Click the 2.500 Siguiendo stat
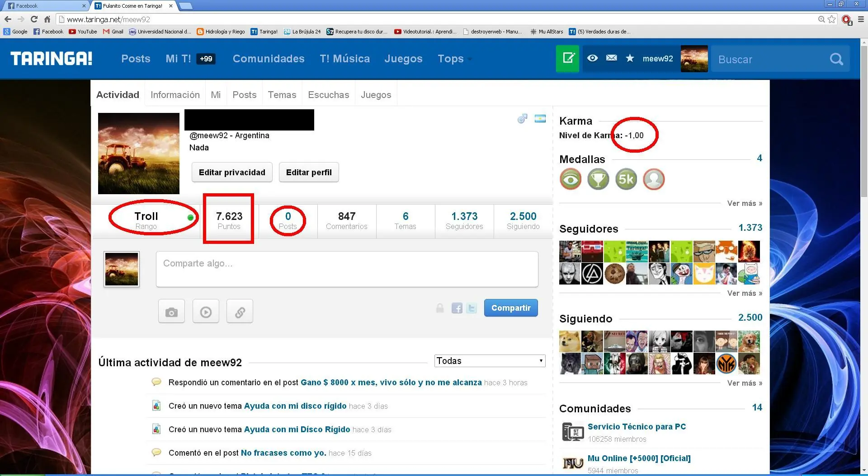This screenshot has width=868, height=476. (523, 221)
